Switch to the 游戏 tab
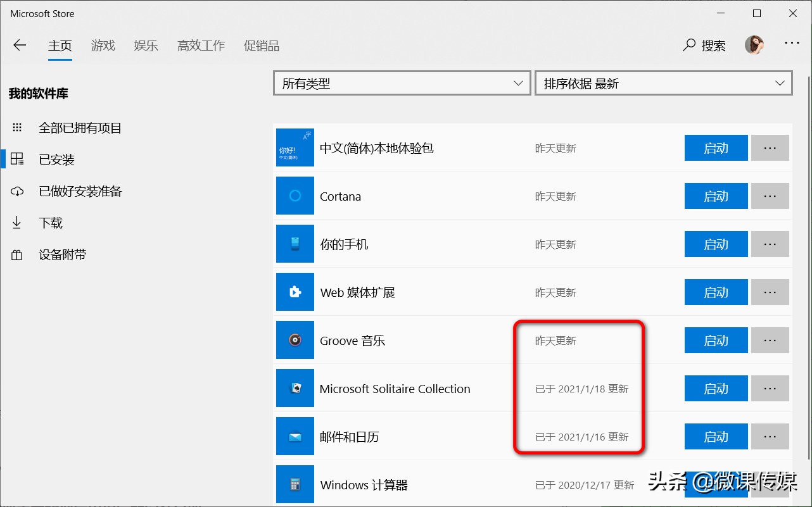 click(103, 45)
